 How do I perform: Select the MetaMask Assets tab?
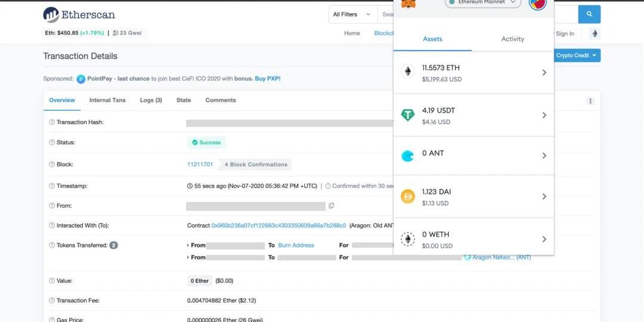pos(432,39)
